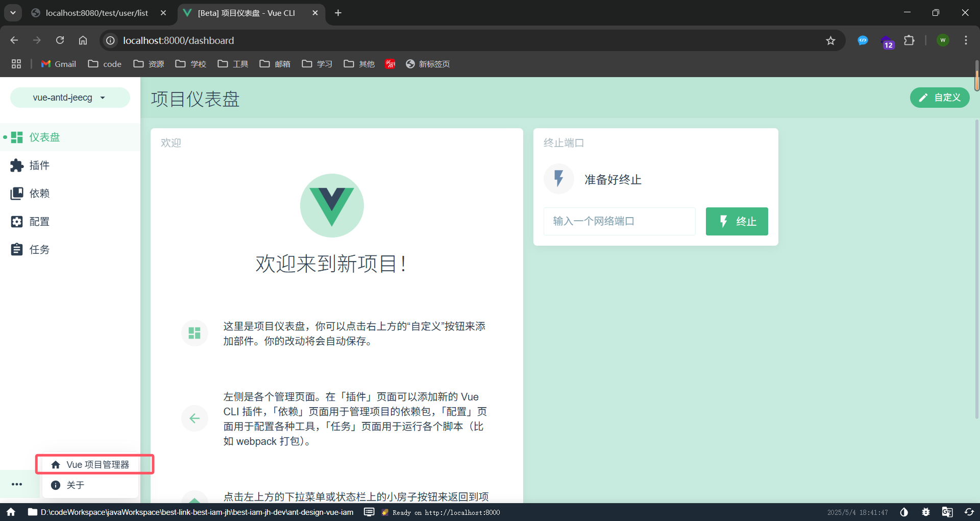Click the red bookmark icon
980x521 pixels.
point(390,64)
